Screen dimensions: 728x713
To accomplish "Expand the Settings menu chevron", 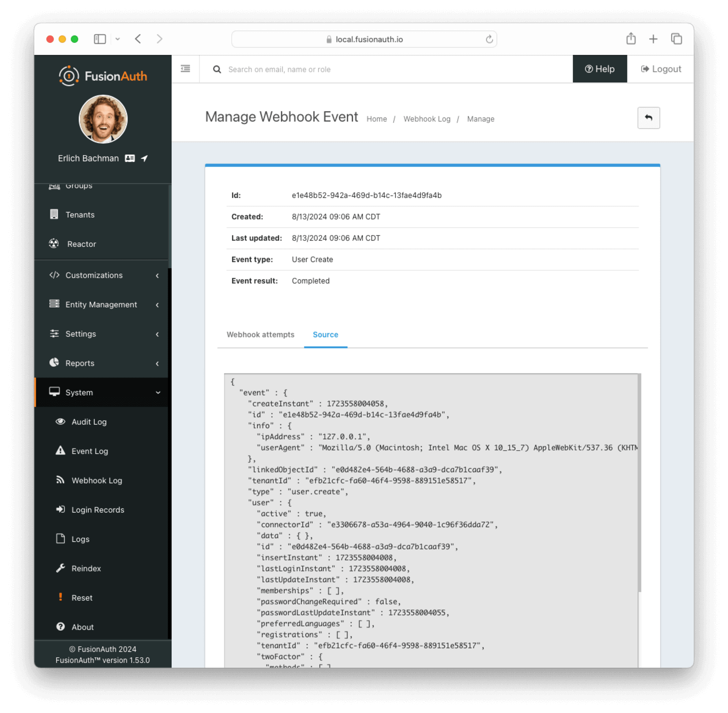I will point(157,334).
